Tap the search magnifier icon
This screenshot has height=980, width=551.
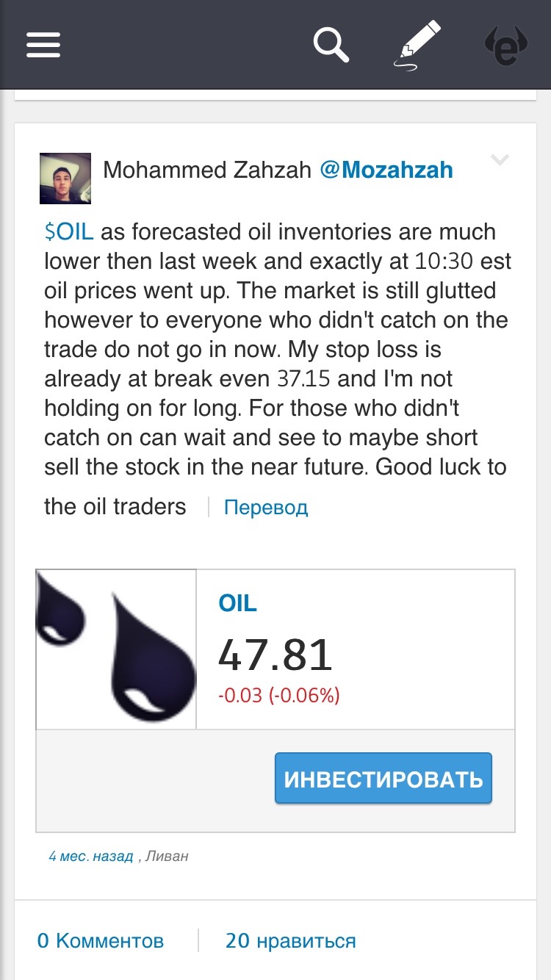click(x=331, y=44)
